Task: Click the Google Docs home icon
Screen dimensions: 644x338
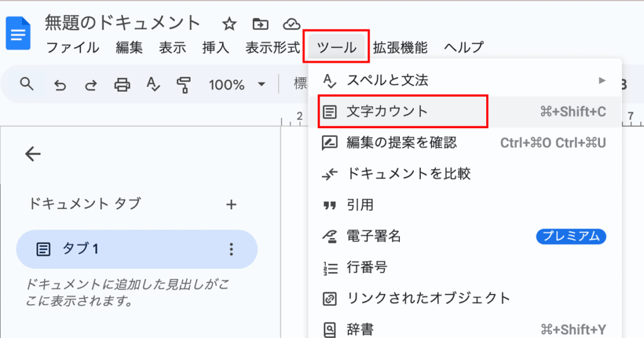Action: pyautogui.click(x=18, y=35)
